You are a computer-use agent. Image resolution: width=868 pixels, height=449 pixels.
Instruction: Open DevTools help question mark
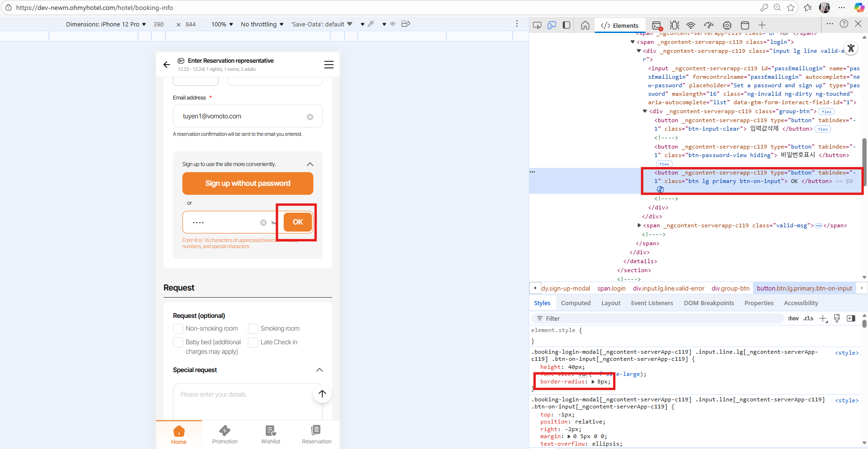click(x=844, y=24)
